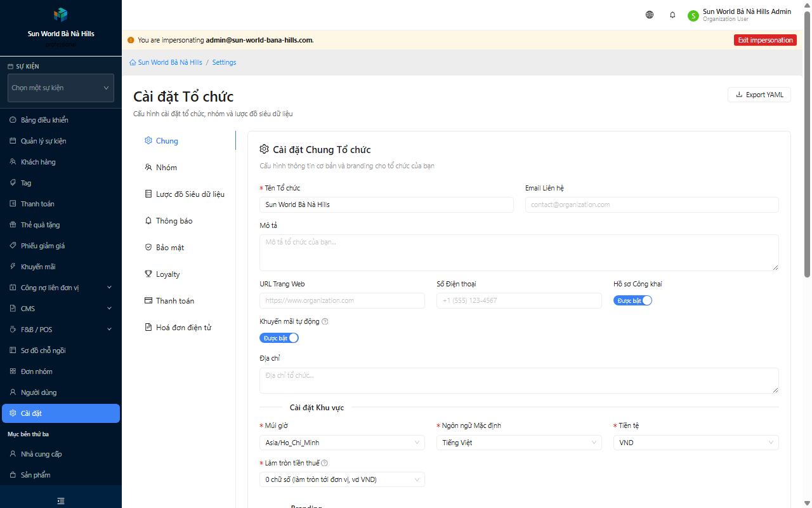This screenshot has width=812, height=508.
Task: Click the Settings breadcrumb link
Action: [224, 62]
